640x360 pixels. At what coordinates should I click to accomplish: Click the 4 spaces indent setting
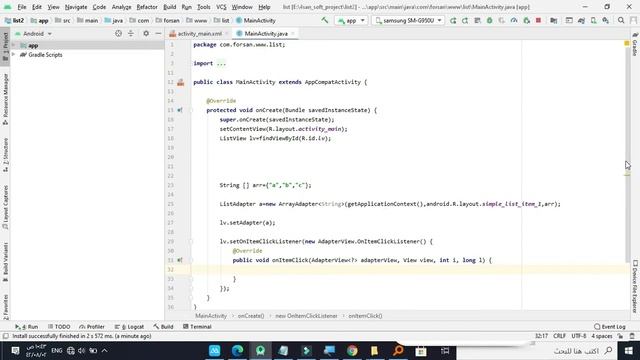(x=602, y=336)
